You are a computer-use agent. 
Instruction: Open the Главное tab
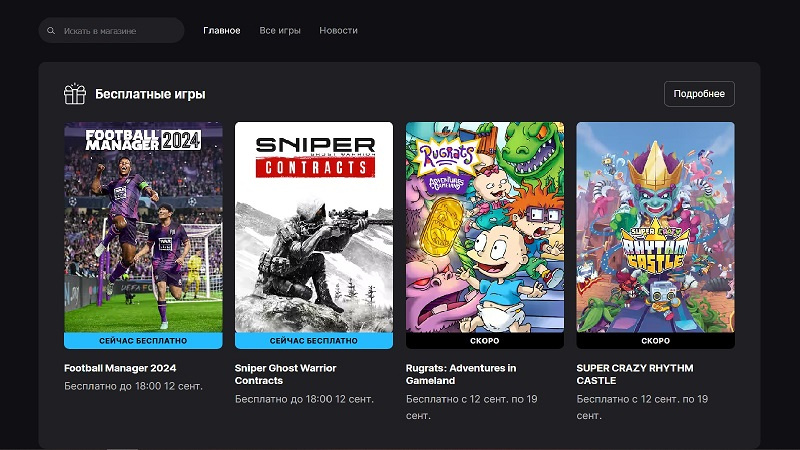[x=221, y=31]
